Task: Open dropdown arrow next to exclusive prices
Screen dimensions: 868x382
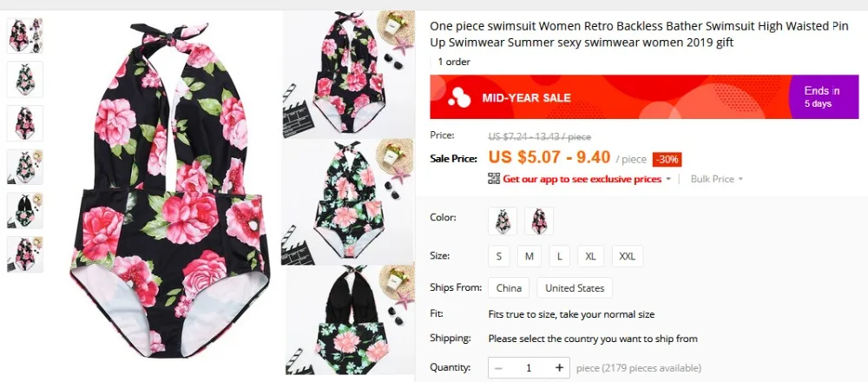Action: point(668,180)
